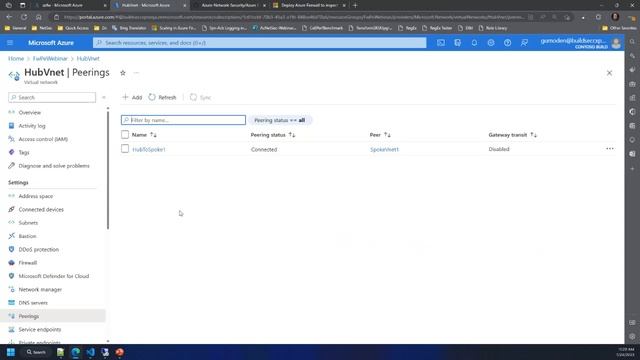The height and width of the screenshot is (360, 640).
Task: Favorite HubVnet with the star icon
Action: pyautogui.click(x=123, y=73)
